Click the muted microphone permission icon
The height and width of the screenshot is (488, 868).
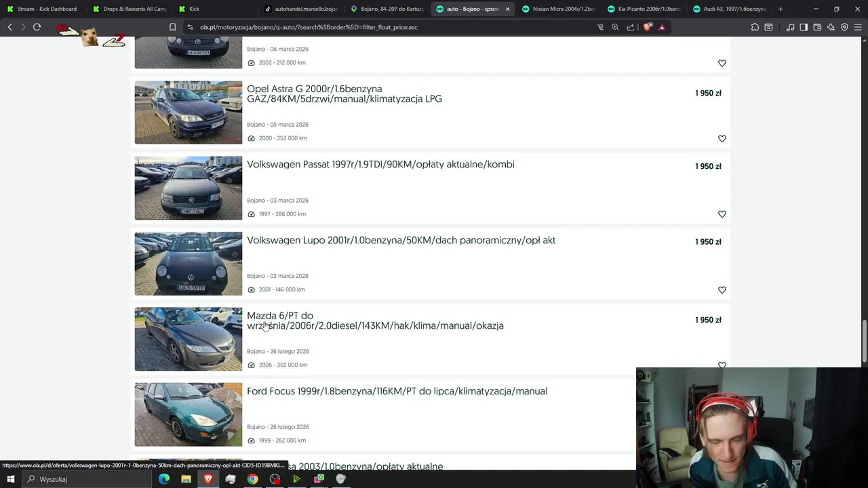600,27
